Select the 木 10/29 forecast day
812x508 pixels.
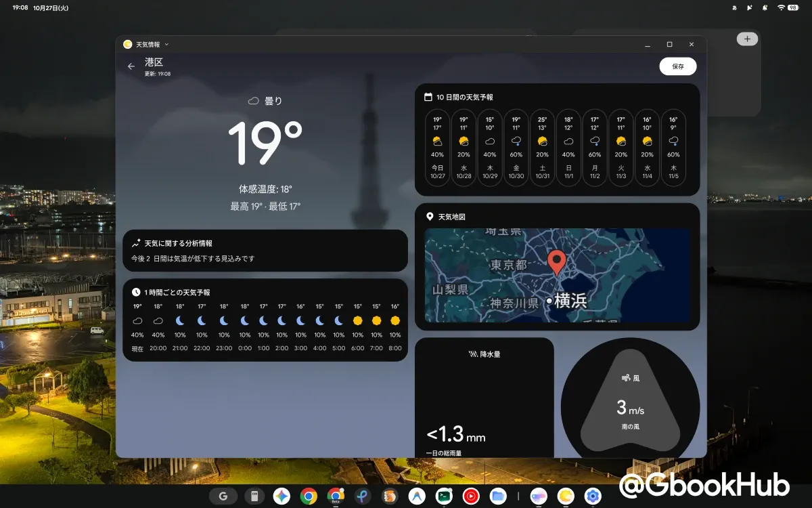[x=490, y=148]
